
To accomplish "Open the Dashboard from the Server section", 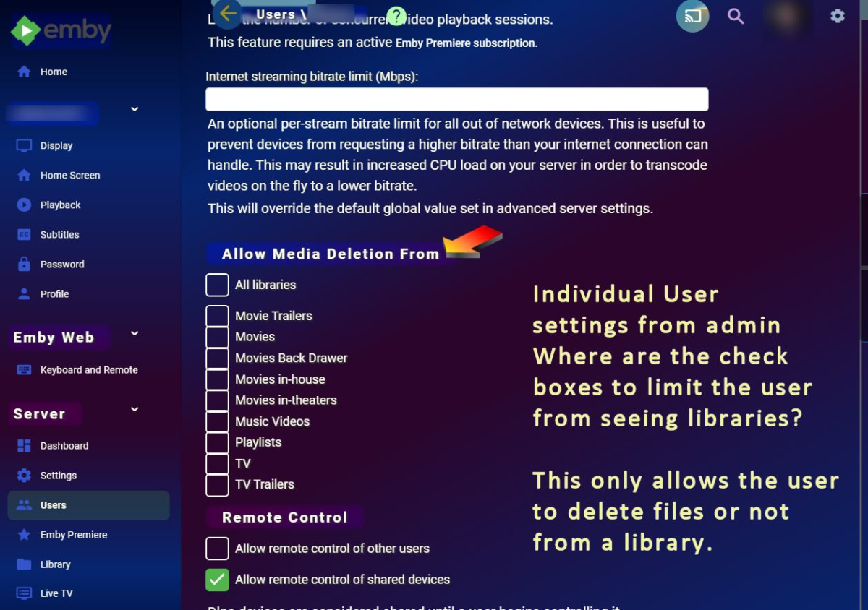I will [x=63, y=445].
